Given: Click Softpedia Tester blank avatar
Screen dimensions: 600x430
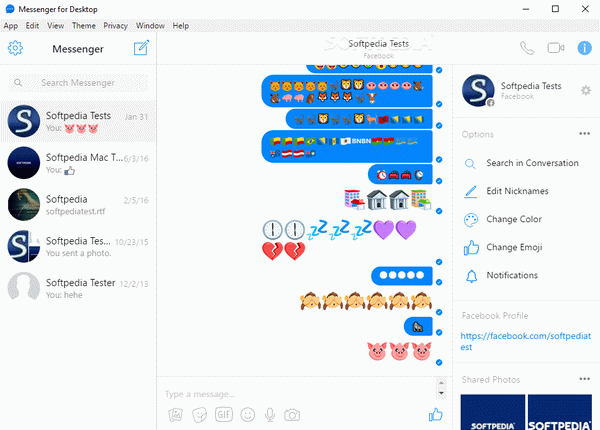Looking at the screenshot, I should 24,288.
